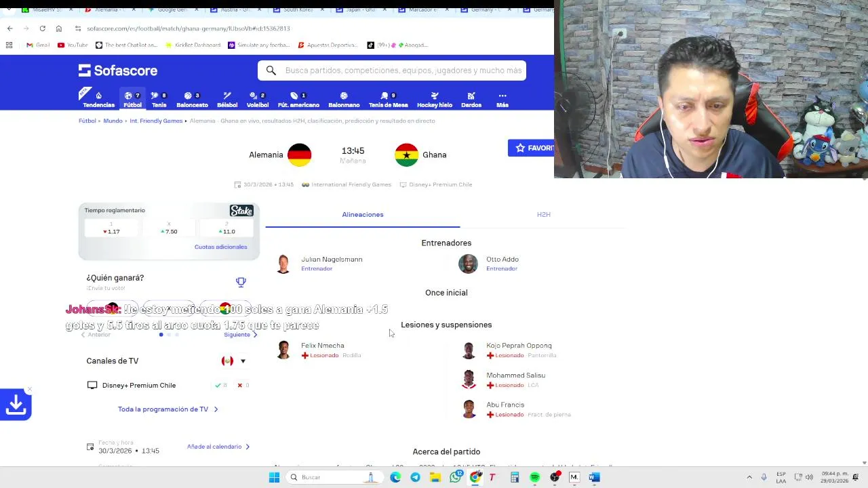Screen dimensions: 868x488
Task: Select draw odds 7.50
Action: (169, 228)
